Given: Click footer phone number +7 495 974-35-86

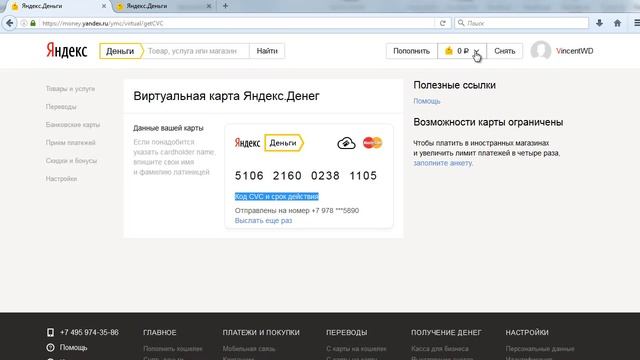Looking at the screenshot, I should (x=89, y=332).
